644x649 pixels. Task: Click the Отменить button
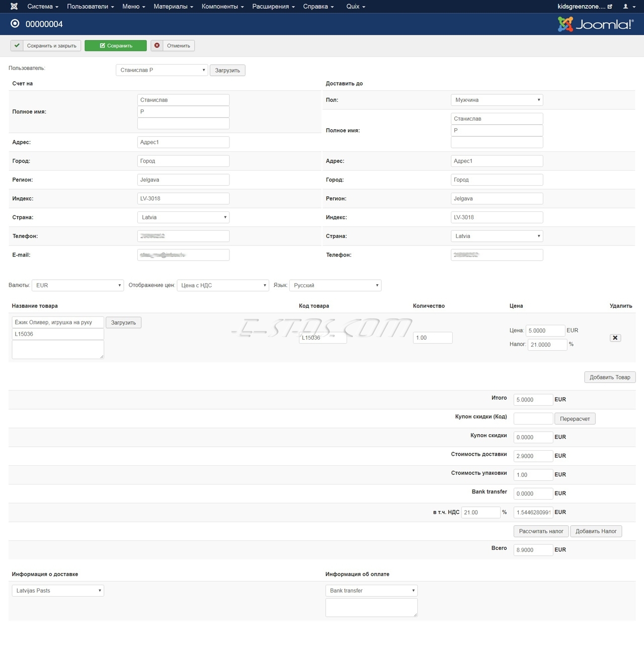click(173, 46)
